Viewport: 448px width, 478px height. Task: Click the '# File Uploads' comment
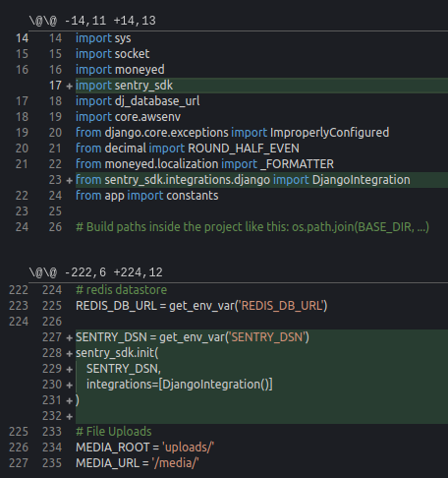pyautogui.click(x=114, y=432)
